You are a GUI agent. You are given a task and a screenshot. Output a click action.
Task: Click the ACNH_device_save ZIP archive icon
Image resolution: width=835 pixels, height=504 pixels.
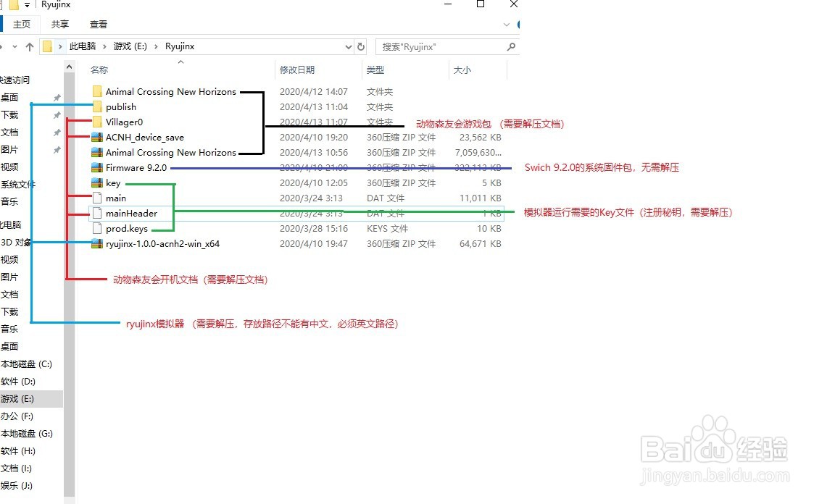click(x=97, y=138)
